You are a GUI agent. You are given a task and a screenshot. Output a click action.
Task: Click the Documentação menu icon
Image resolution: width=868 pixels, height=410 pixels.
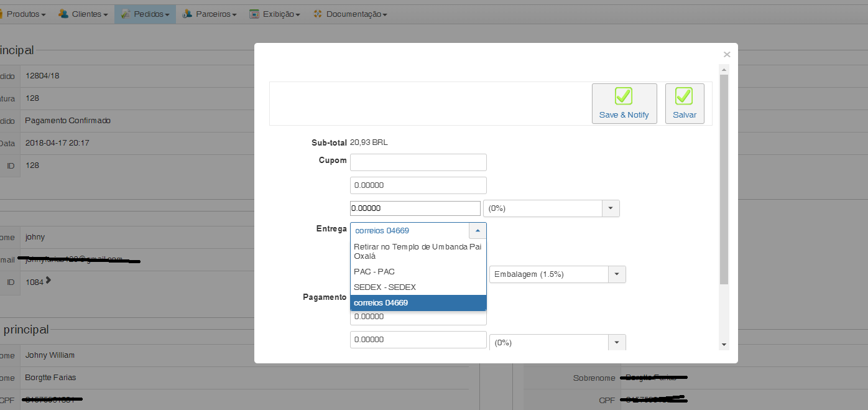click(318, 14)
